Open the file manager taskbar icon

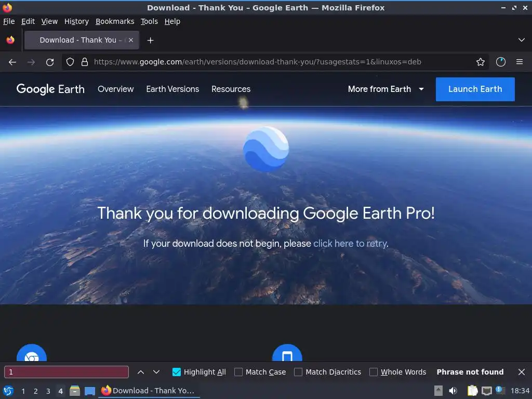point(75,391)
